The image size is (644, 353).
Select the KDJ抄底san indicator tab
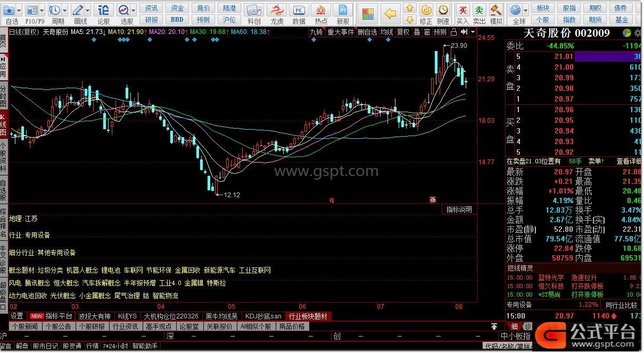tap(262, 316)
